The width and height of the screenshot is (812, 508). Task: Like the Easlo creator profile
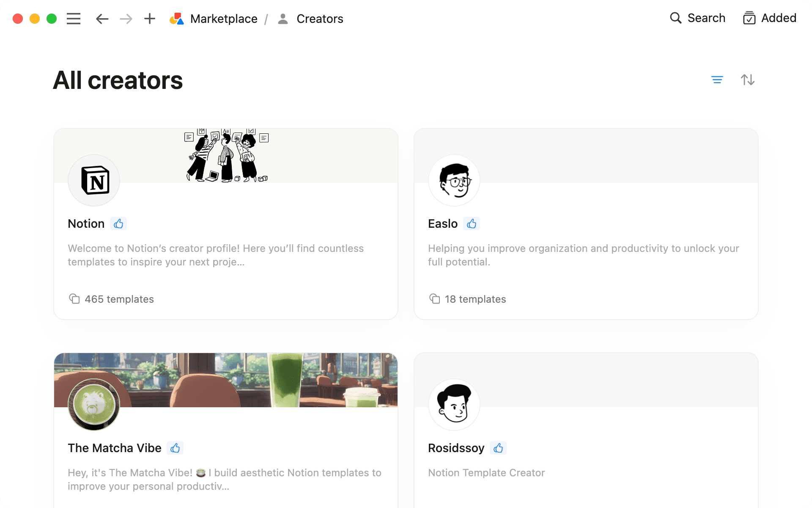[472, 224]
